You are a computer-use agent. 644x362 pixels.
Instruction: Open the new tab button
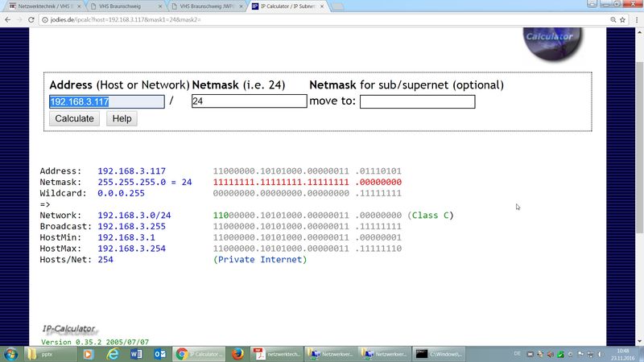[337, 6]
